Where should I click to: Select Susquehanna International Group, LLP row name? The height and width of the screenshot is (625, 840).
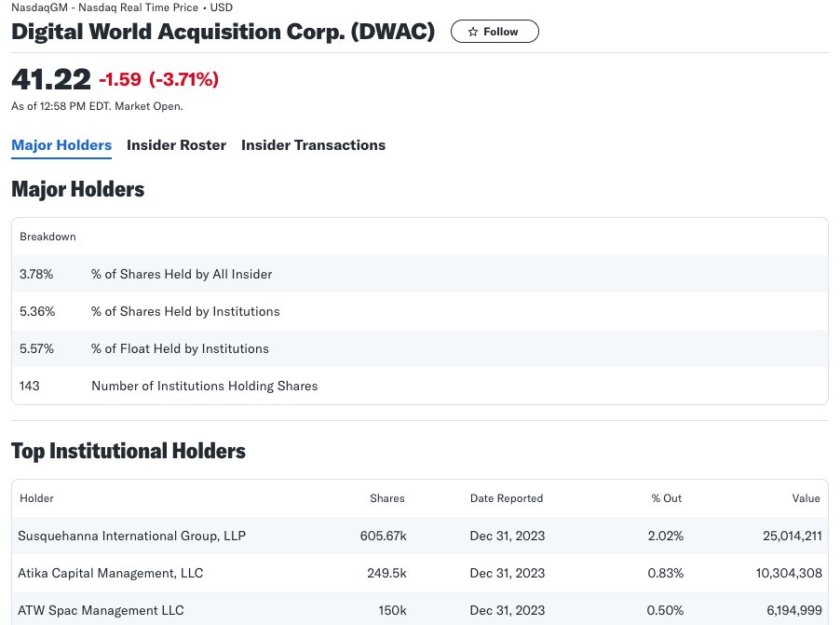click(132, 536)
